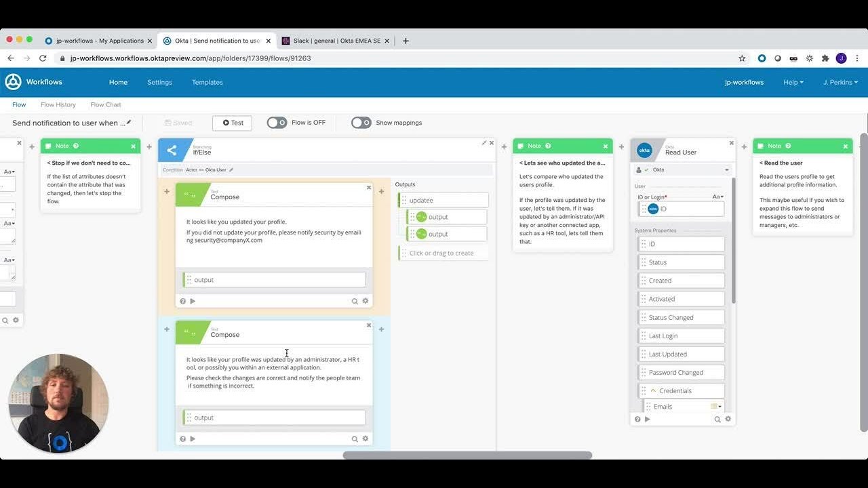Click the ID or Login input field
This screenshot has height=488, width=868.
pyautogui.click(x=682, y=209)
